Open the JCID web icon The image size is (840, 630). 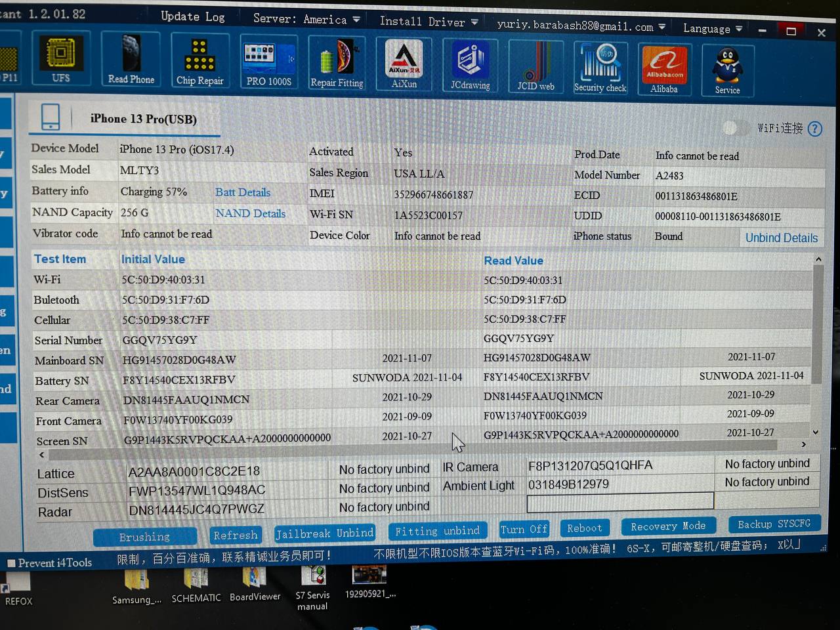(535, 66)
